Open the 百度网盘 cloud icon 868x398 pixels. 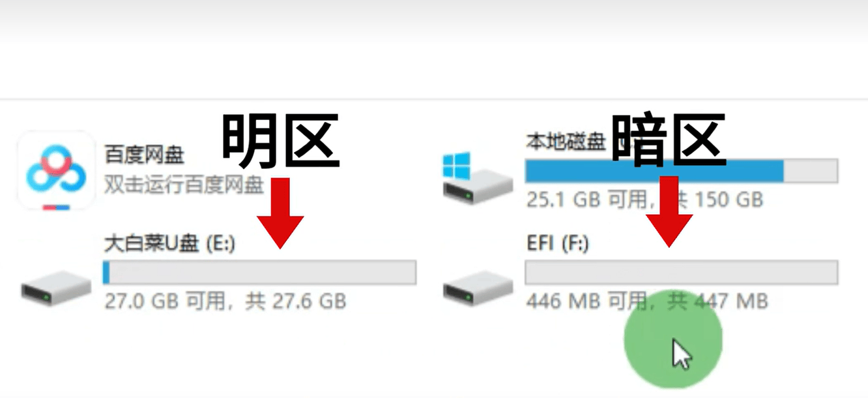(x=56, y=170)
